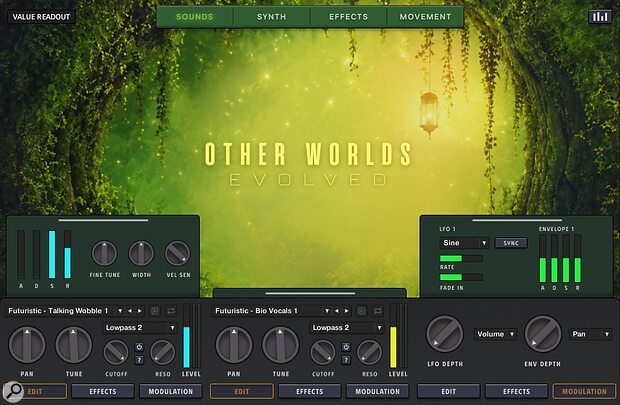Adjust the LFO 1 Fade In slider
The image size is (620, 405).
pos(461,277)
